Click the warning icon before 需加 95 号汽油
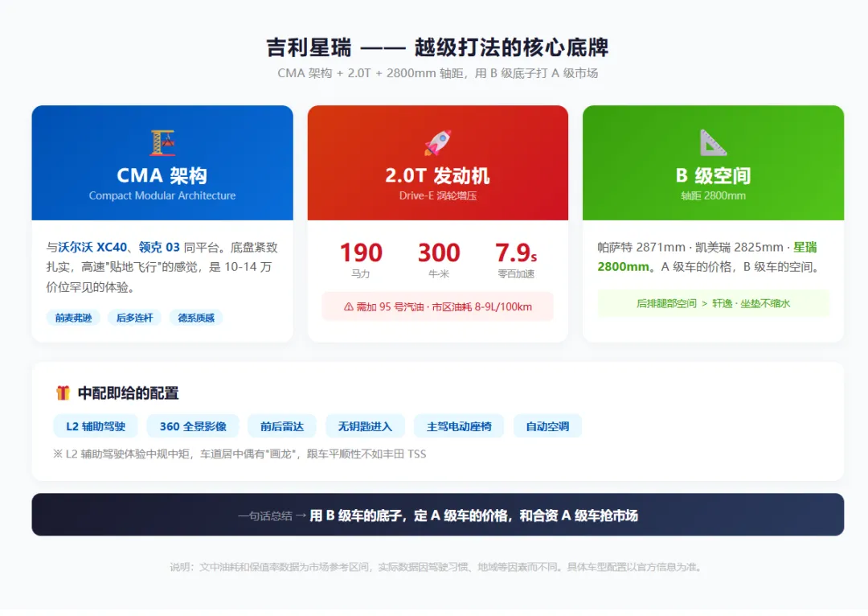 [348, 307]
